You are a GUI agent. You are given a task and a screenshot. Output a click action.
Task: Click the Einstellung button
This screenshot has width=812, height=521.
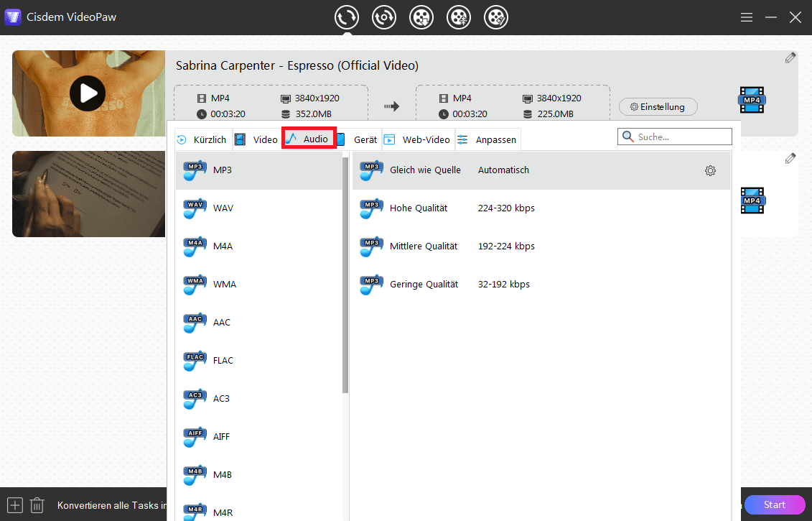pyautogui.click(x=658, y=107)
